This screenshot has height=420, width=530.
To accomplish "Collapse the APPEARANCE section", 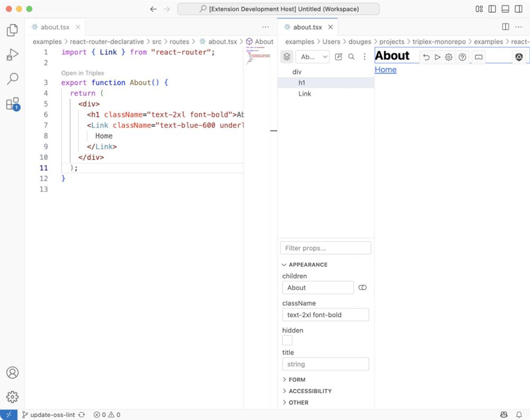I will point(305,265).
